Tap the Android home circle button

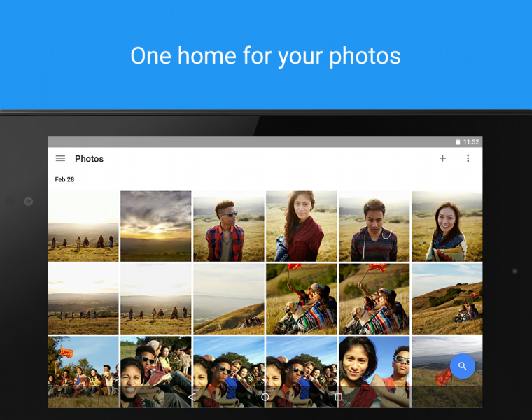point(265,397)
